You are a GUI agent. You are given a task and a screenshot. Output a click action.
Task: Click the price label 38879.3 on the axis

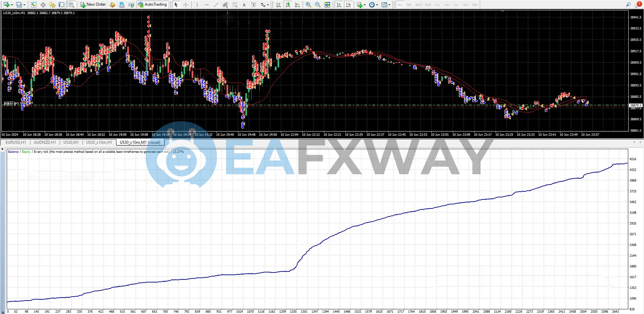pyautogui.click(x=635, y=105)
